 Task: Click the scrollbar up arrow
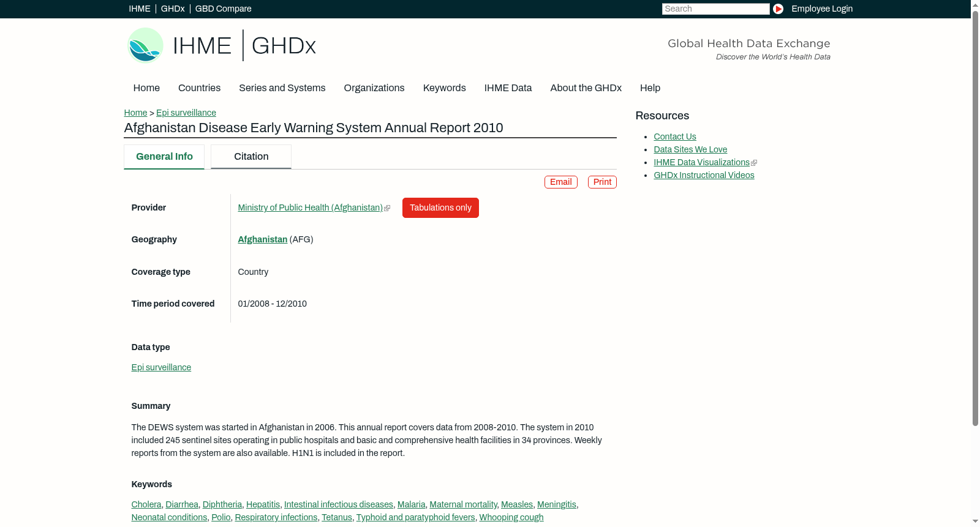coord(975,4)
